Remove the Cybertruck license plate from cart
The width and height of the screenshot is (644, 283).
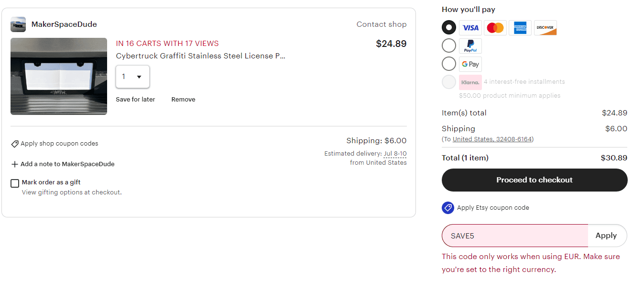tap(183, 99)
